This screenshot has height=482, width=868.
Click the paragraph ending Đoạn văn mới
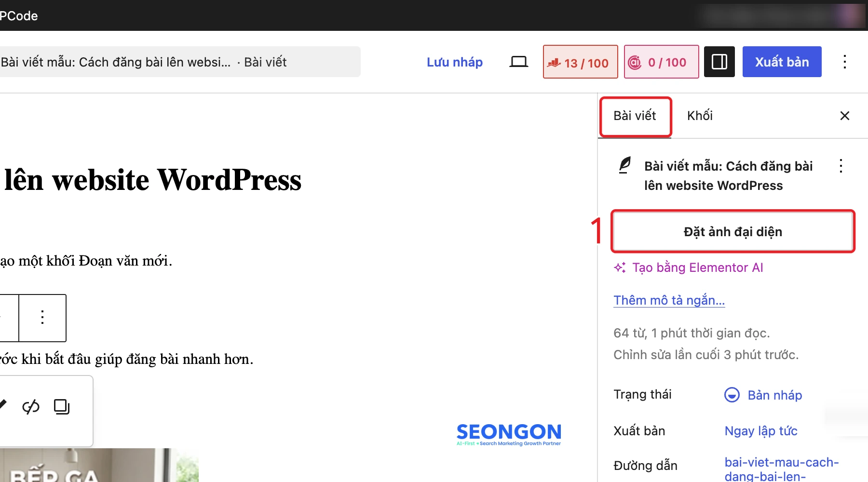pos(86,261)
